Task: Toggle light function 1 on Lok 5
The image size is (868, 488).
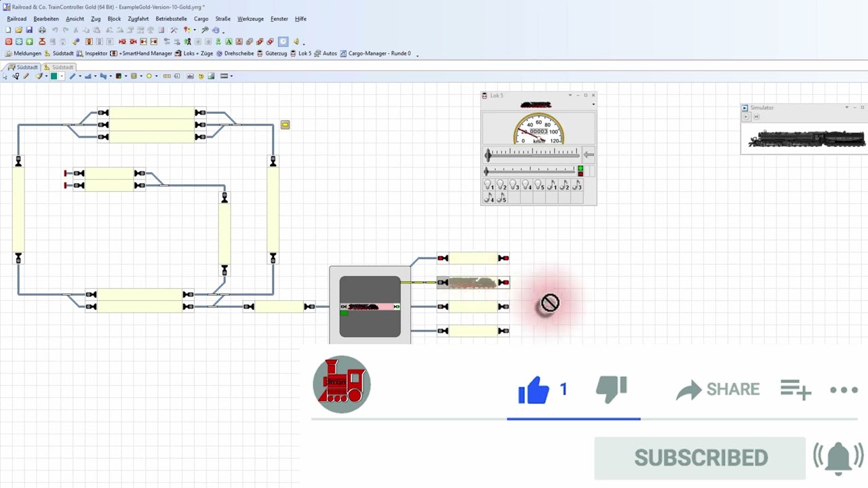Action: [x=488, y=185]
